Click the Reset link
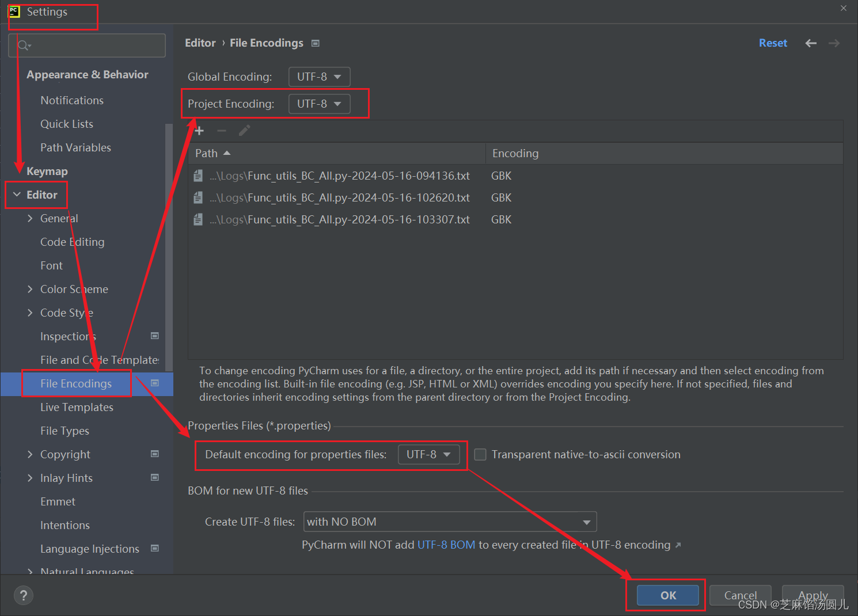858x616 pixels. pyautogui.click(x=773, y=43)
